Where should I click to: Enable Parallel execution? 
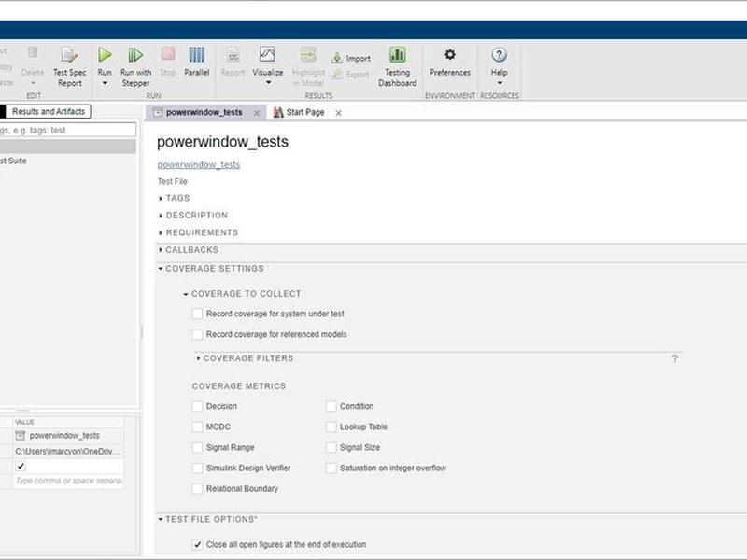(197, 62)
